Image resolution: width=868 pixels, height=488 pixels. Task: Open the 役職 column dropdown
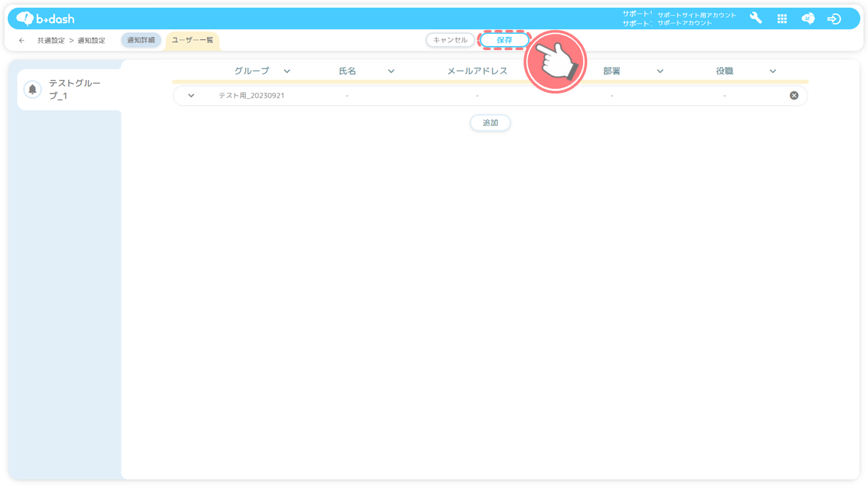(772, 71)
